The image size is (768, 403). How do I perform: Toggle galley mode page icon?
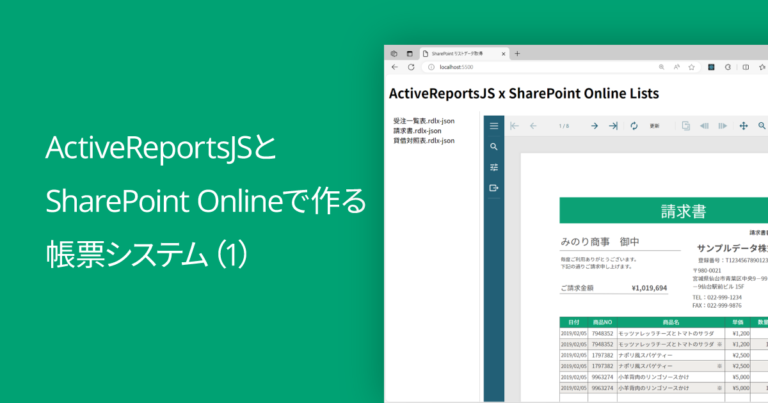[x=686, y=126]
